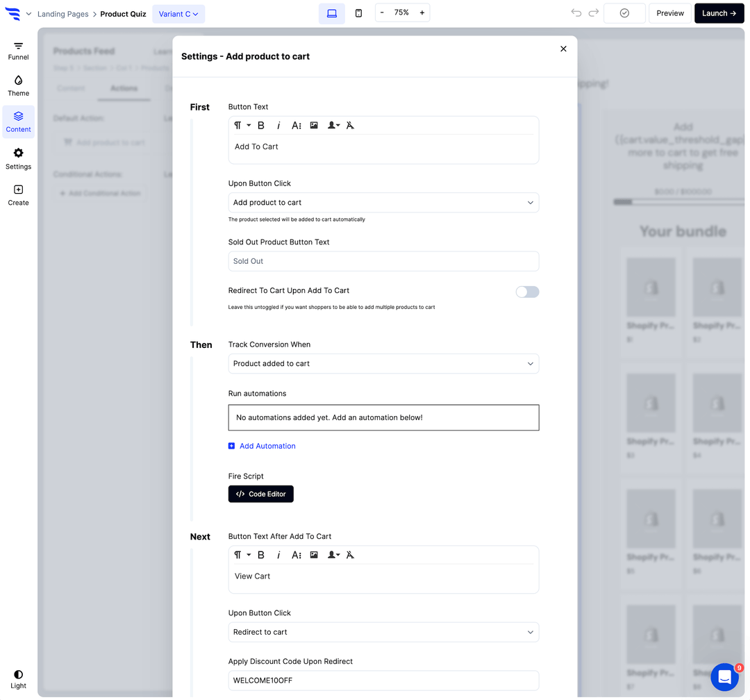Open the Variant C dropdown

178,13
